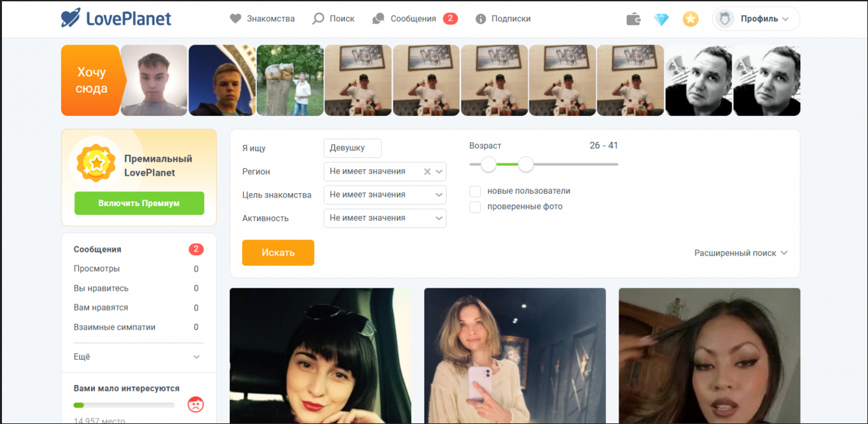
Task: Click the left age slider handle
Action: pyautogui.click(x=489, y=165)
